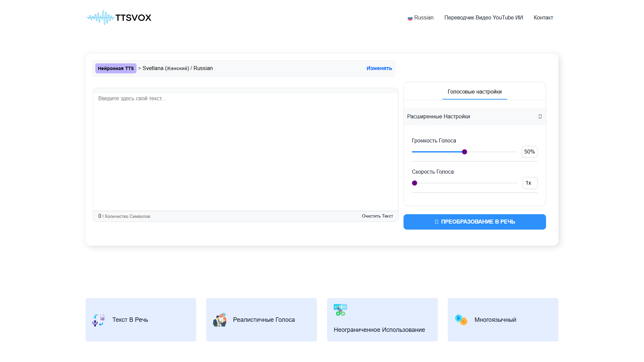The image size is (644, 362).
Task: Click the Realistic Voices people icon
Action: click(220, 320)
